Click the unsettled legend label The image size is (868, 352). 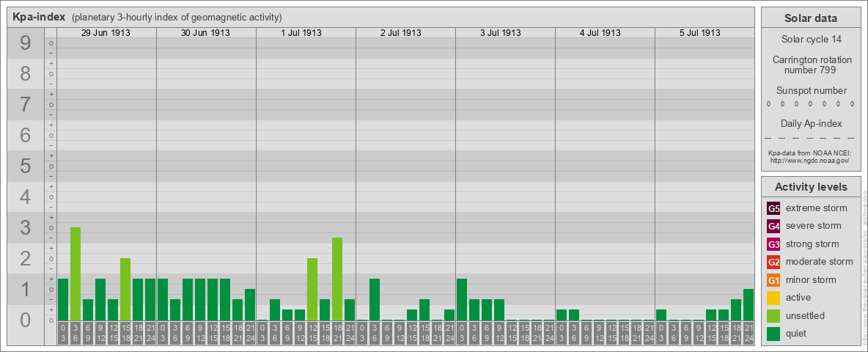[806, 315]
